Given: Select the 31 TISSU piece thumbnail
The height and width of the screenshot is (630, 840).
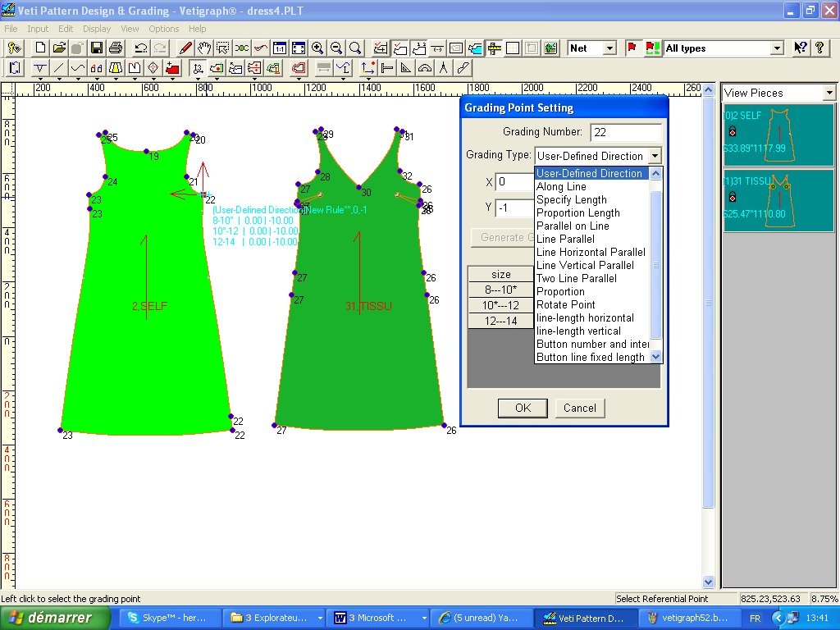Looking at the screenshot, I should pos(778,201).
